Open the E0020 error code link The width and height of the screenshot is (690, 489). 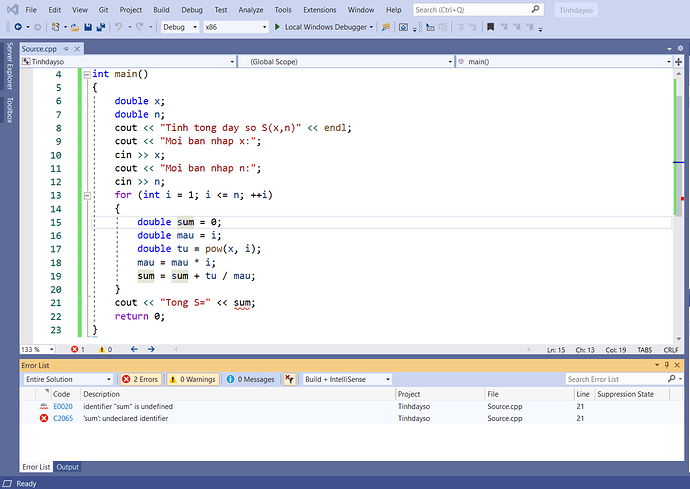[x=63, y=406]
